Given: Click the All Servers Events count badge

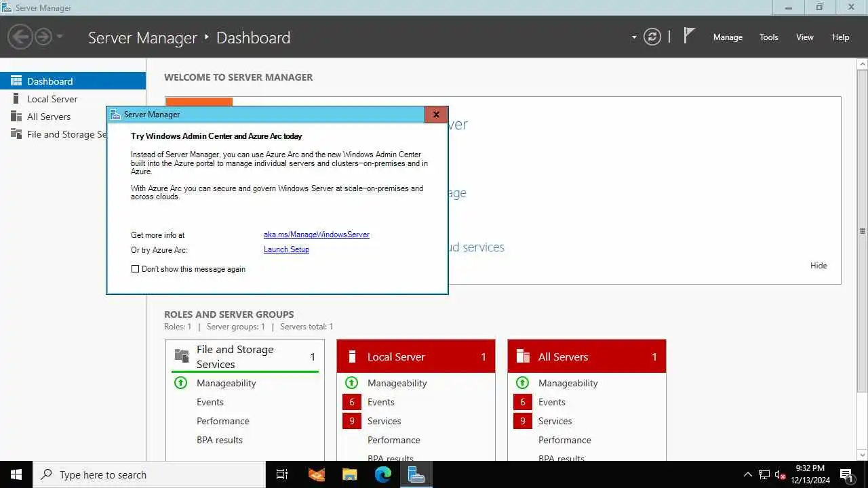Looking at the screenshot, I should coord(522,402).
